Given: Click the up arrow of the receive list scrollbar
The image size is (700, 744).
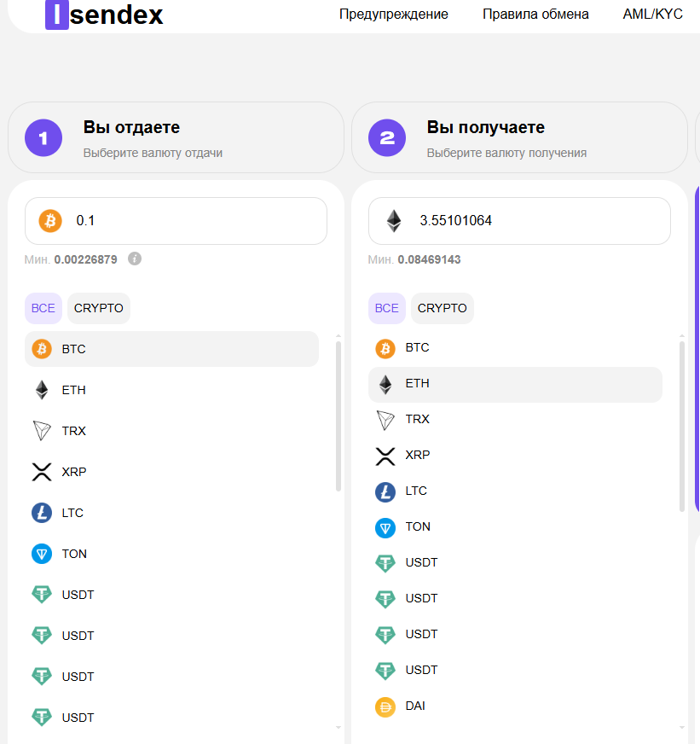Looking at the screenshot, I should pos(682,336).
